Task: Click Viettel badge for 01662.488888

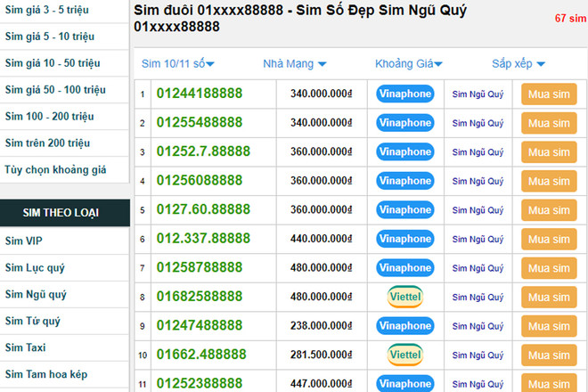Action: (x=404, y=355)
